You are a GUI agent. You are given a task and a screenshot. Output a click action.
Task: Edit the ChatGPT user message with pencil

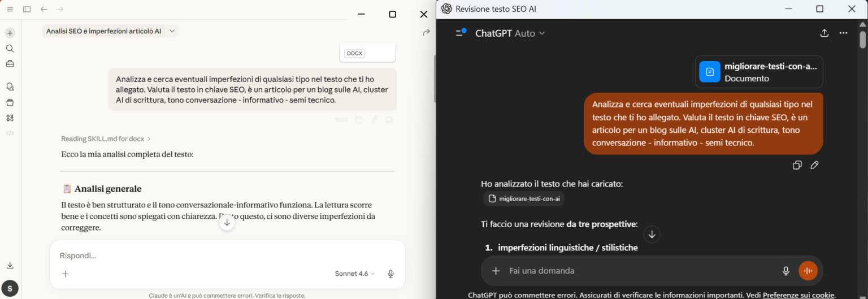click(814, 165)
